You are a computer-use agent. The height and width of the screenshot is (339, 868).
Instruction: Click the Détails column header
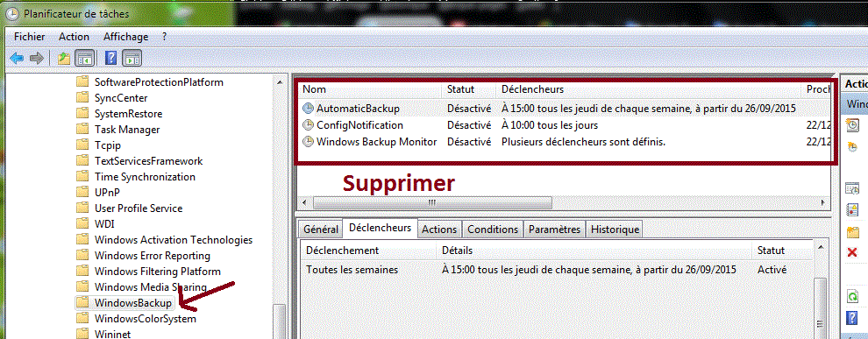tap(594, 251)
